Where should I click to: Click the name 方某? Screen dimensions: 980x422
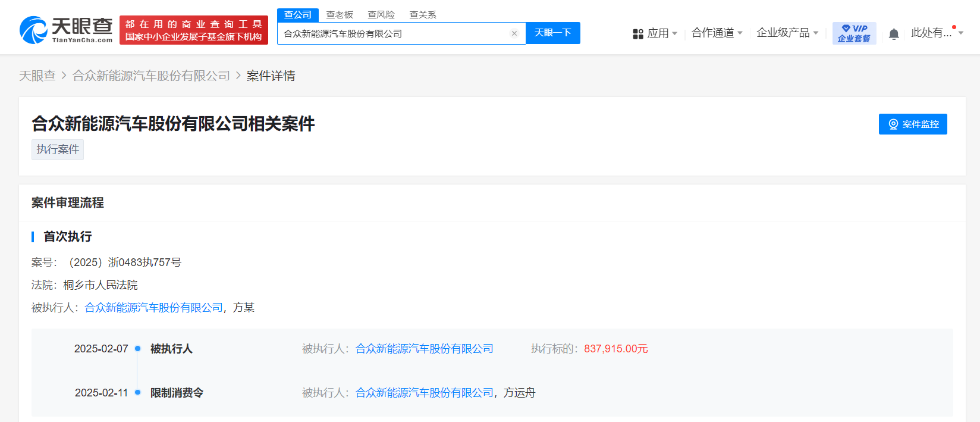pos(244,308)
